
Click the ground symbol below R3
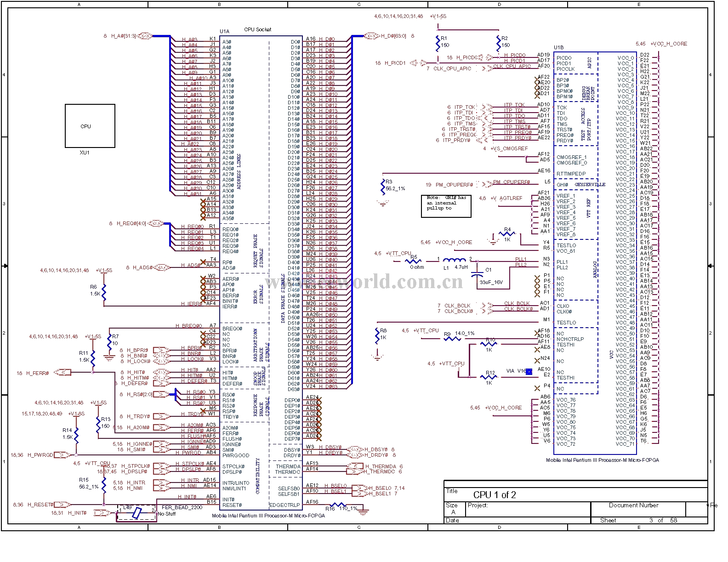point(382,203)
